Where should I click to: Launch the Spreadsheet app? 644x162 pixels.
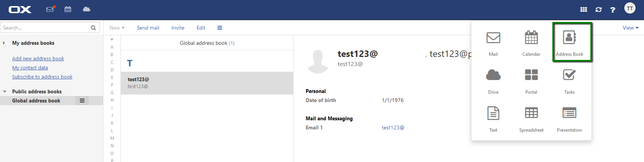(531, 118)
